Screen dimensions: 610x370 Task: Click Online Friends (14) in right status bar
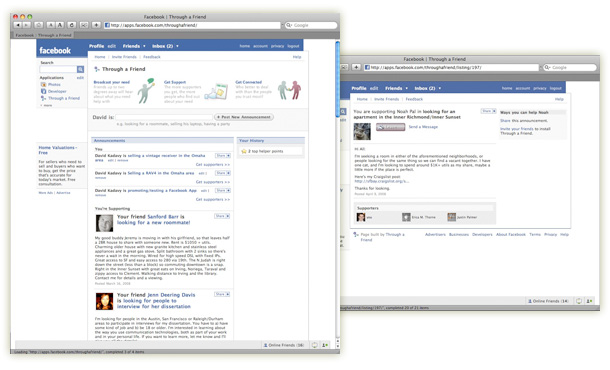548,301
